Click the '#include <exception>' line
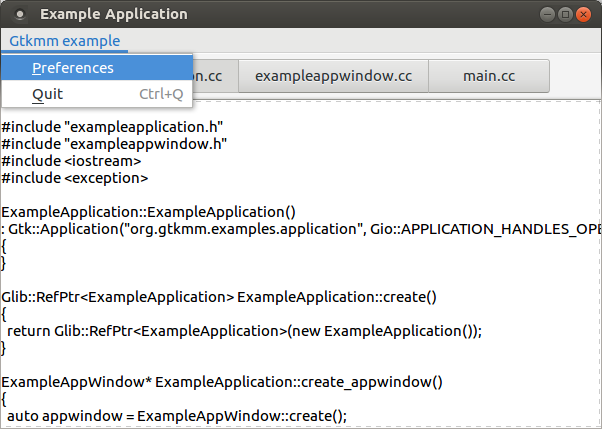 pyautogui.click(x=75, y=178)
